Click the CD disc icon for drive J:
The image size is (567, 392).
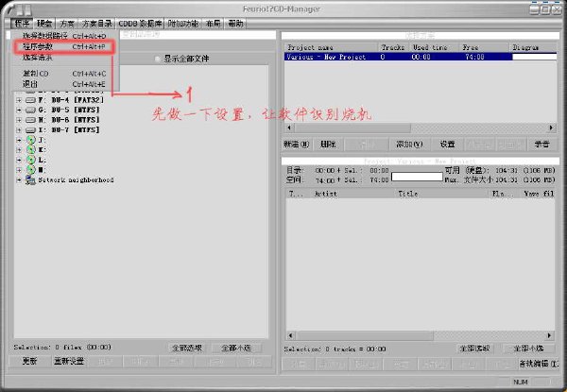(x=31, y=140)
